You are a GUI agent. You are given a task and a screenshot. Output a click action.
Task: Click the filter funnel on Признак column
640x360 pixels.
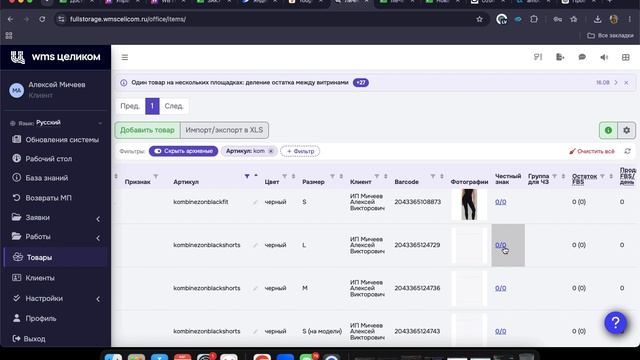[156, 176]
